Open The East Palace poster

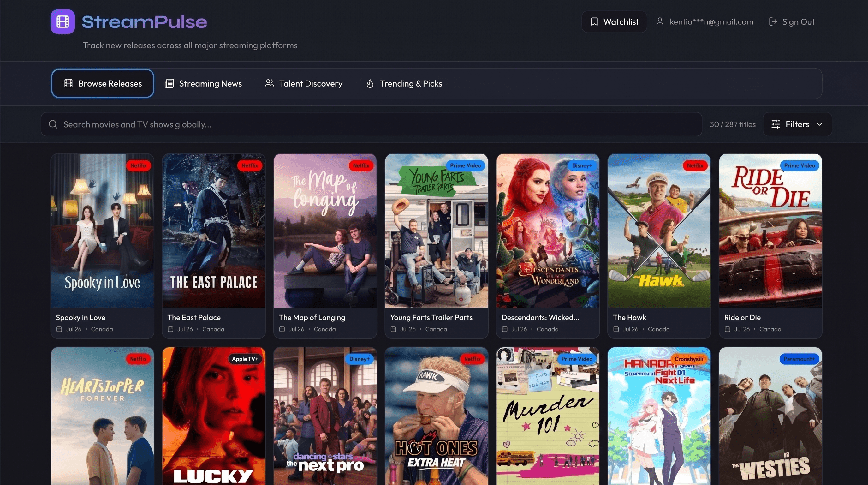(214, 231)
